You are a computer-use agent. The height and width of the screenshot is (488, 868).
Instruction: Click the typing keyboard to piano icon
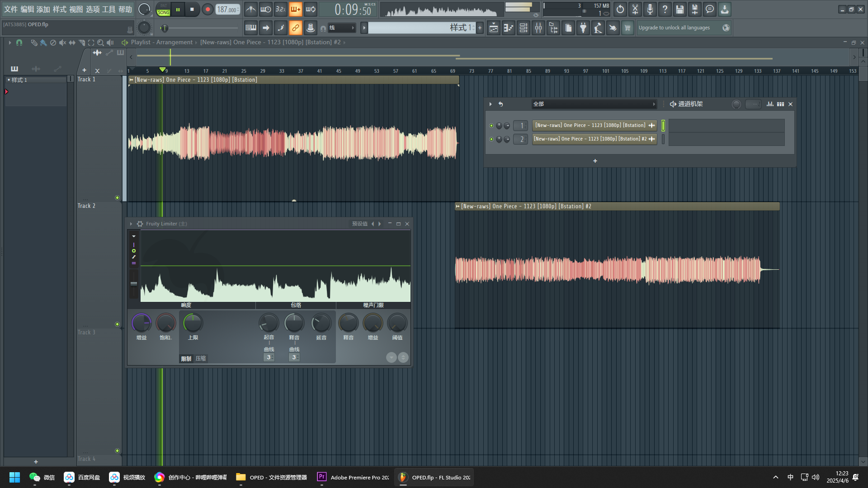point(251,28)
